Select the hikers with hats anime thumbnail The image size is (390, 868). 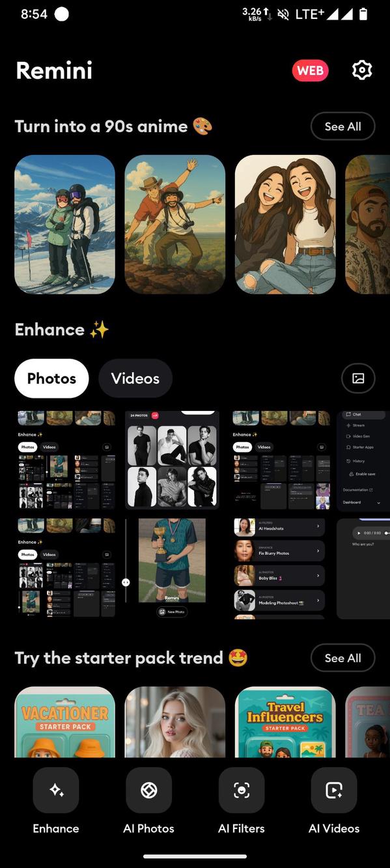(x=175, y=225)
